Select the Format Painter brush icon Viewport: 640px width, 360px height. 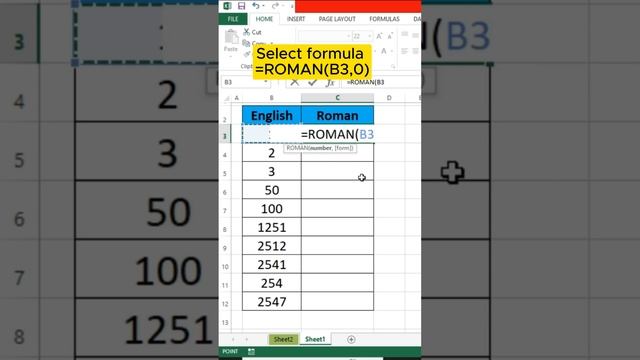pyautogui.click(x=247, y=54)
